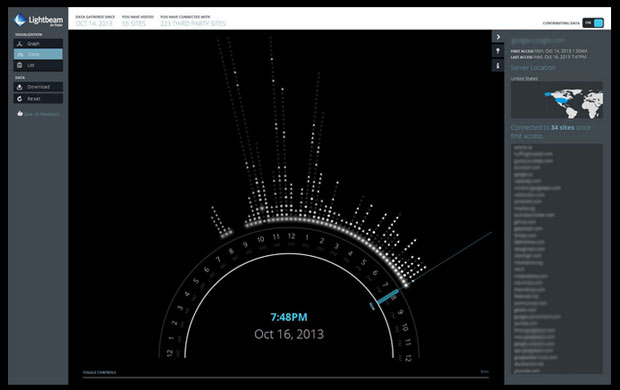This screenshot has width=620, height=390.
Task: Click the Oct 16, 2013 date text
Action: pyautogui.click(x=289, y=334)
